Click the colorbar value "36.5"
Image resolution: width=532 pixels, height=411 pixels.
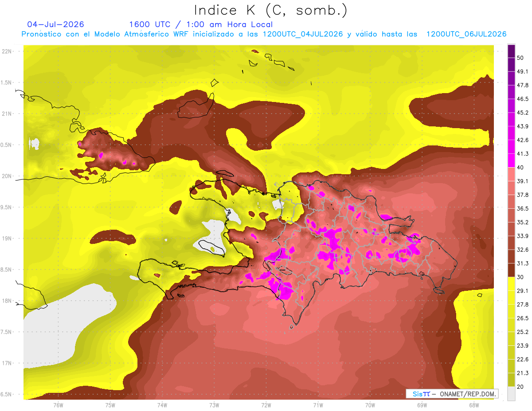522,208
